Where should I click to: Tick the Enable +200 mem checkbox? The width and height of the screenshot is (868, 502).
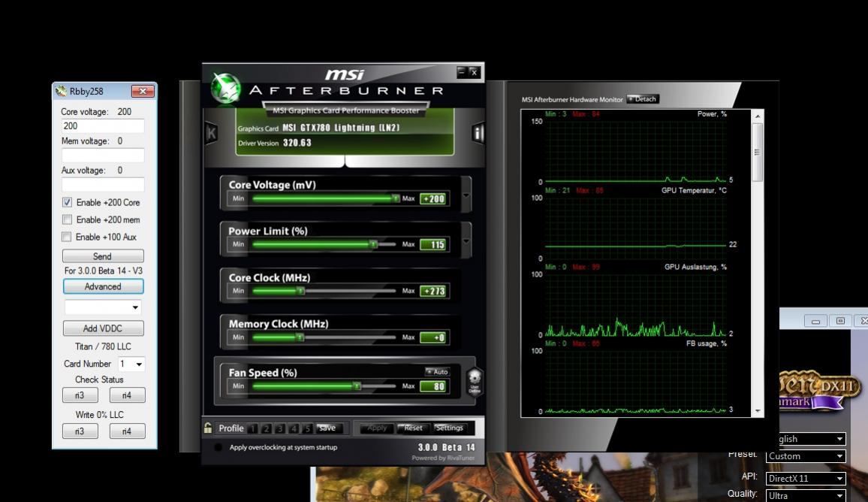tap(67, 219)
